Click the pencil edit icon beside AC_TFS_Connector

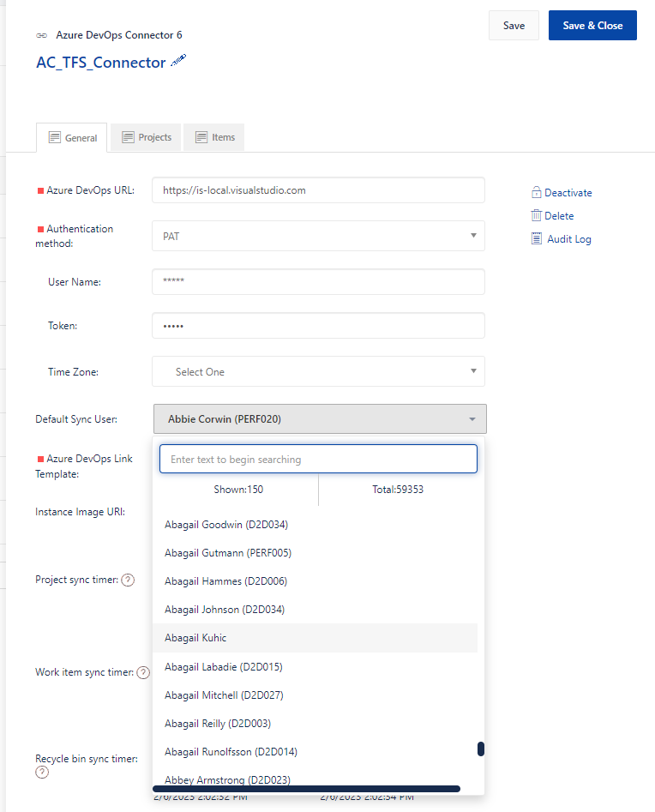[x=178, y=61]
